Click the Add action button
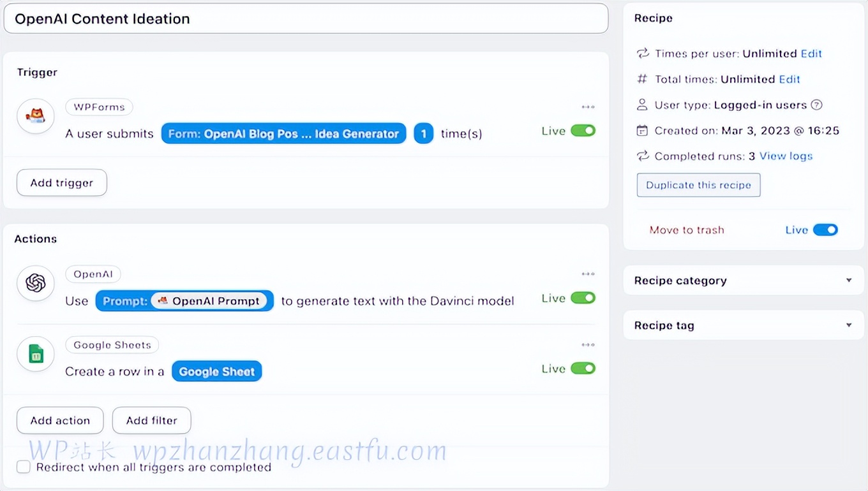Screen dimensions: 868x491 (x=60, y=421)
